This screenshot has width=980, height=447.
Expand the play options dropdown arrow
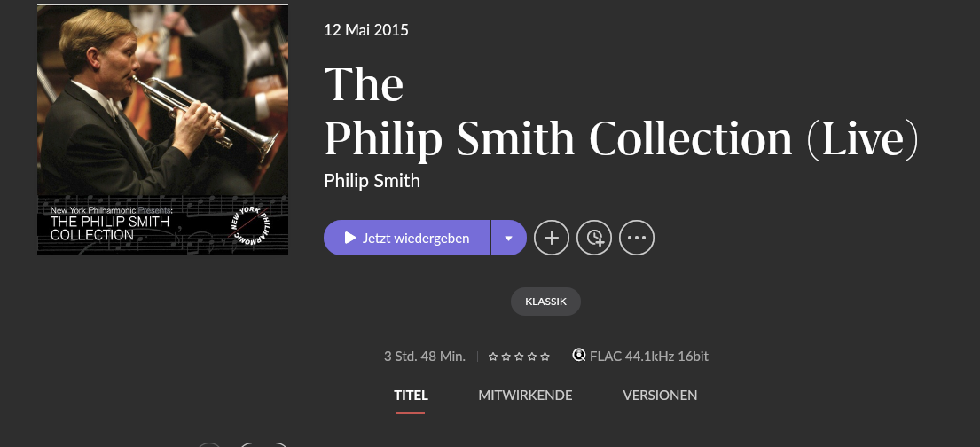(x=509, y=238)
